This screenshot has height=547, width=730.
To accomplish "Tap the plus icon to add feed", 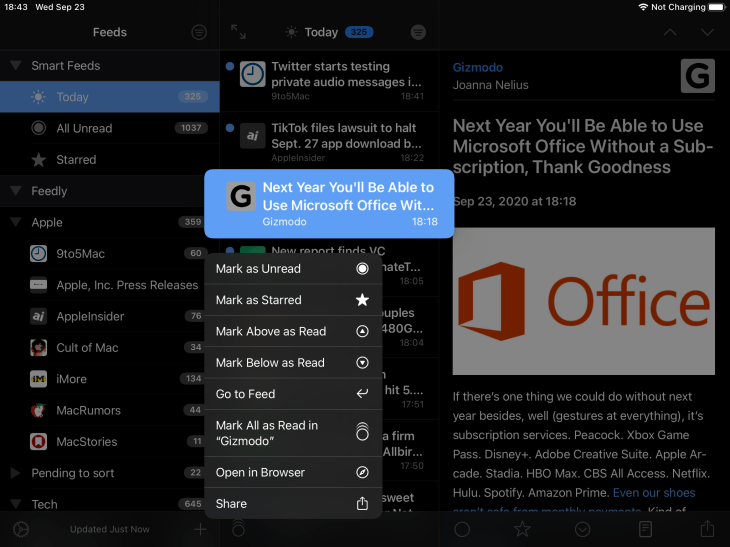I will [200, 529].
